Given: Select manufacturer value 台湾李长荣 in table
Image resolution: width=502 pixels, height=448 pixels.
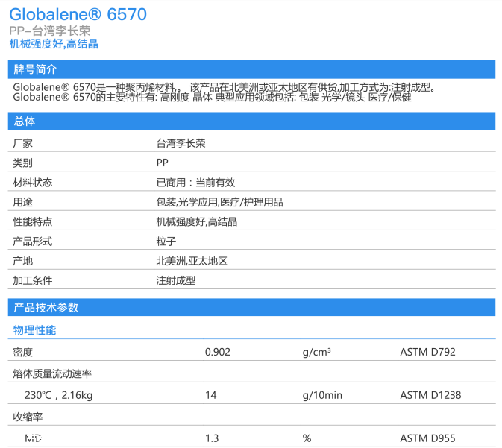Looking at the screenshot, I should tap(181, 143).
